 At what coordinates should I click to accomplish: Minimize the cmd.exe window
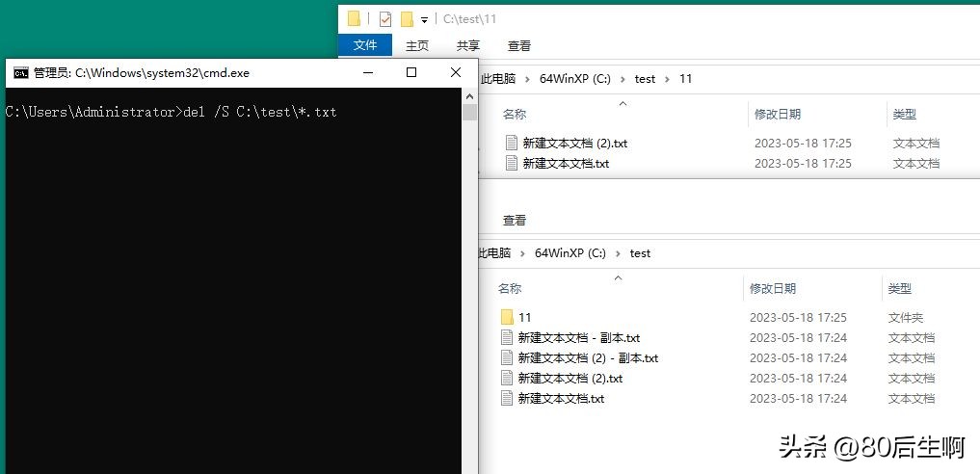coord(368,73)
